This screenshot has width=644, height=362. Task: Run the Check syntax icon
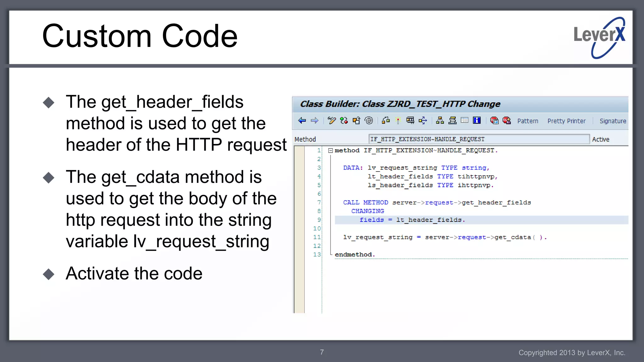point(386,121)
